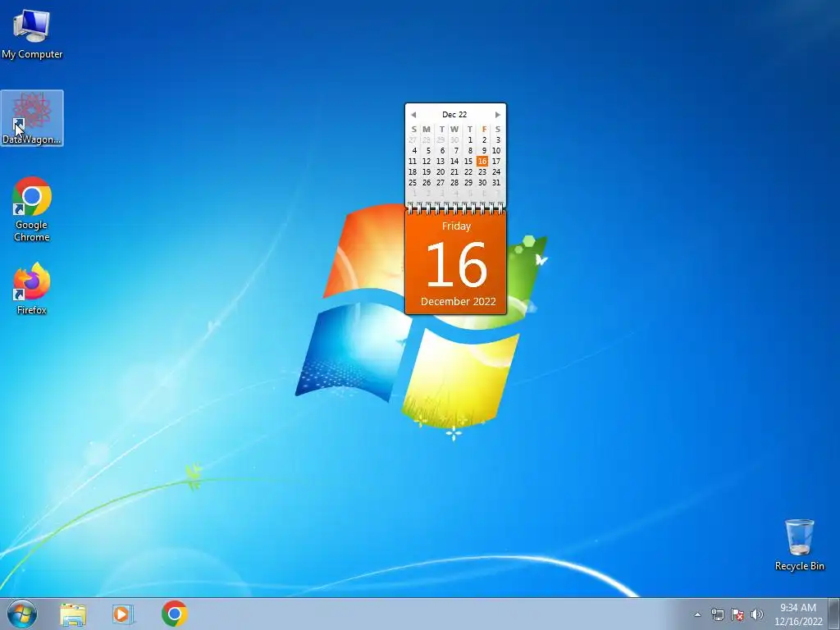840x630 pixels.
Task: Open the My Computer desktop icon
Action: 32,33
